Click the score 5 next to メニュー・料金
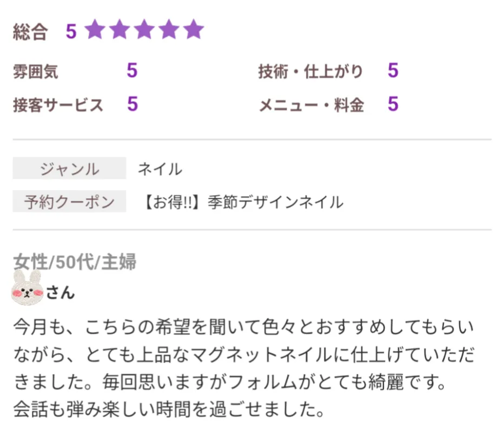The width and height of the screenshot is (504, 436). tap(393, 104)
